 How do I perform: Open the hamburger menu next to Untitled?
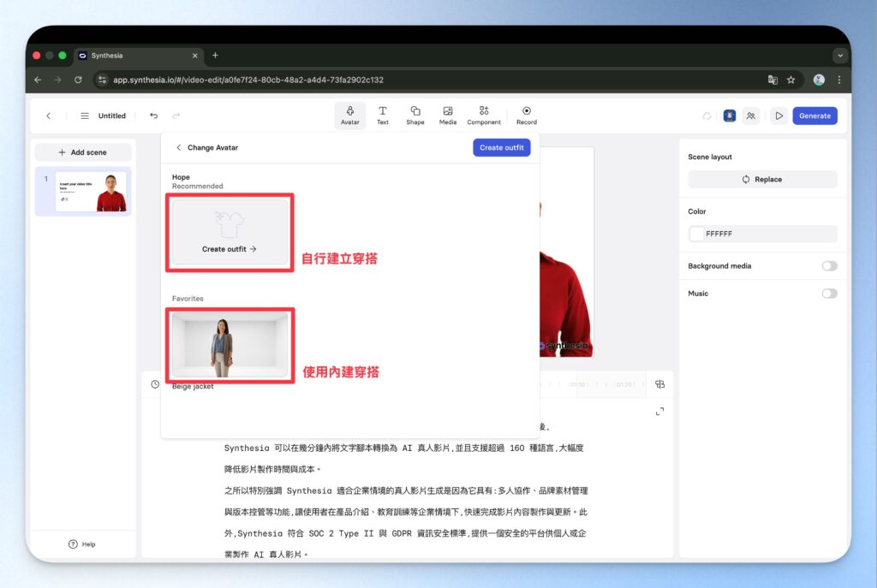(85, 116)
